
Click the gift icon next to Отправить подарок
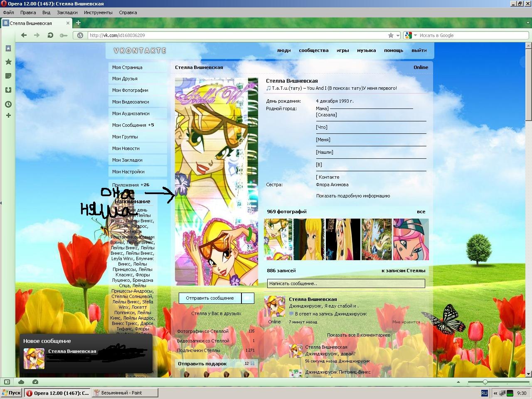pos(252,364)
